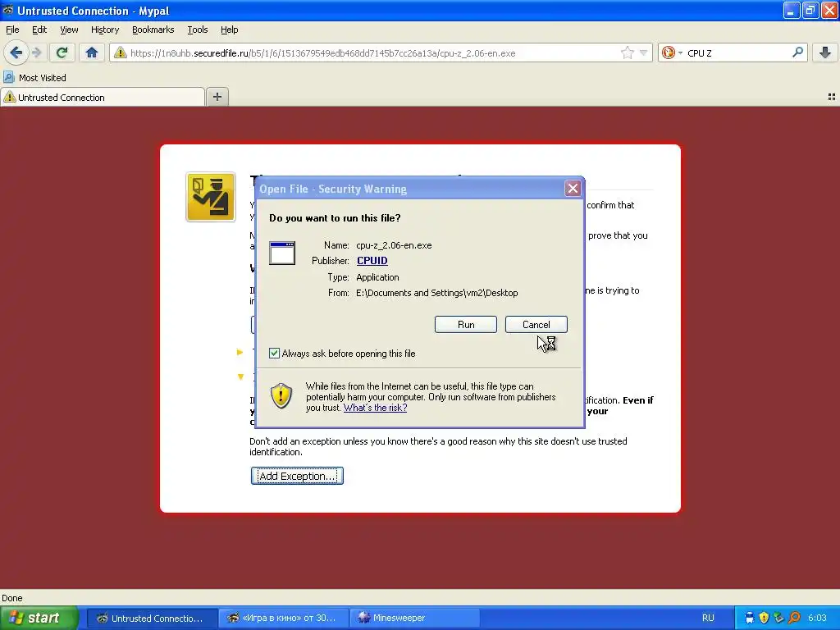Open the File menu
Screen dimensions: 840x630
12,30
